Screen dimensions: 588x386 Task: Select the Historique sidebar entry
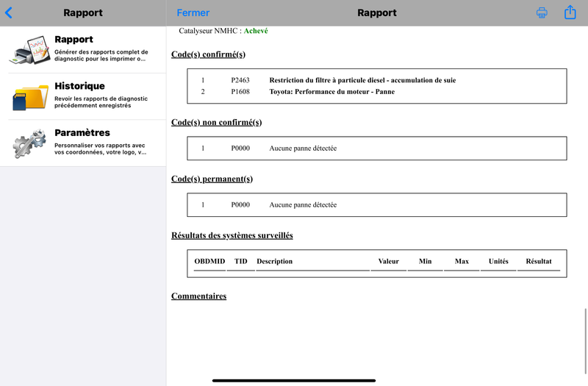[83, 96]
